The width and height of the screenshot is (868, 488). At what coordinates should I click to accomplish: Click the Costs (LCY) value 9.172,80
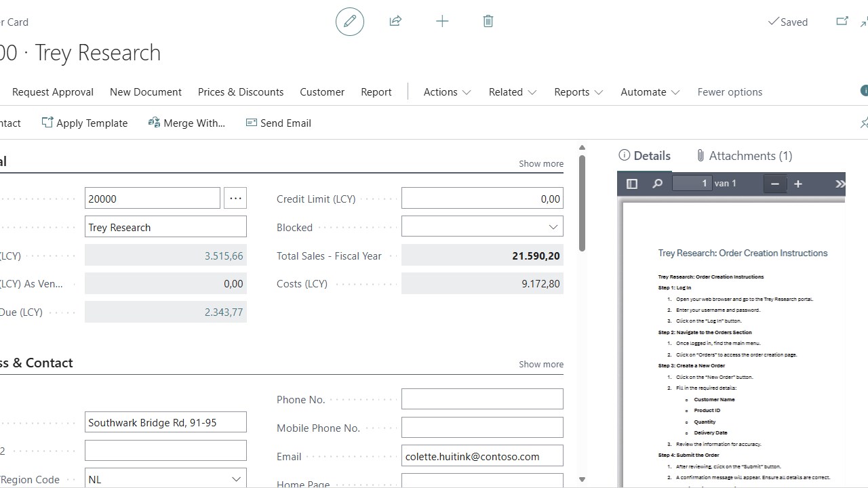click(x=540, y=283)
